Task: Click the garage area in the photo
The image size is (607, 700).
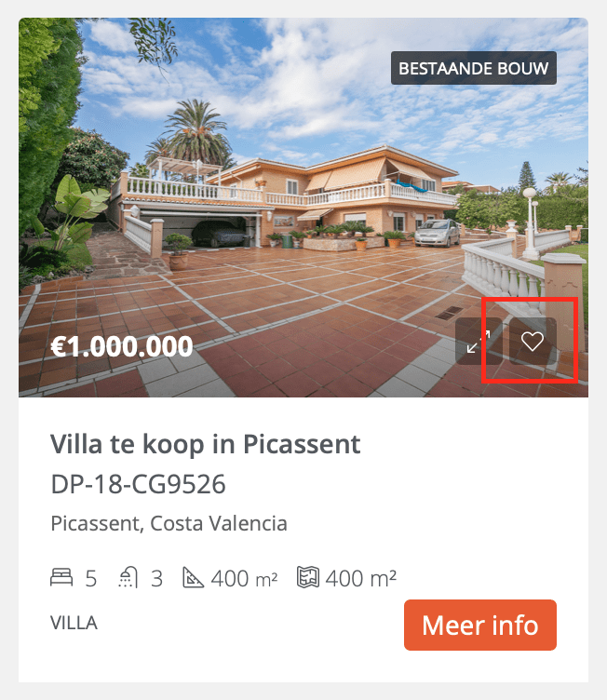Action: point(201,231)
